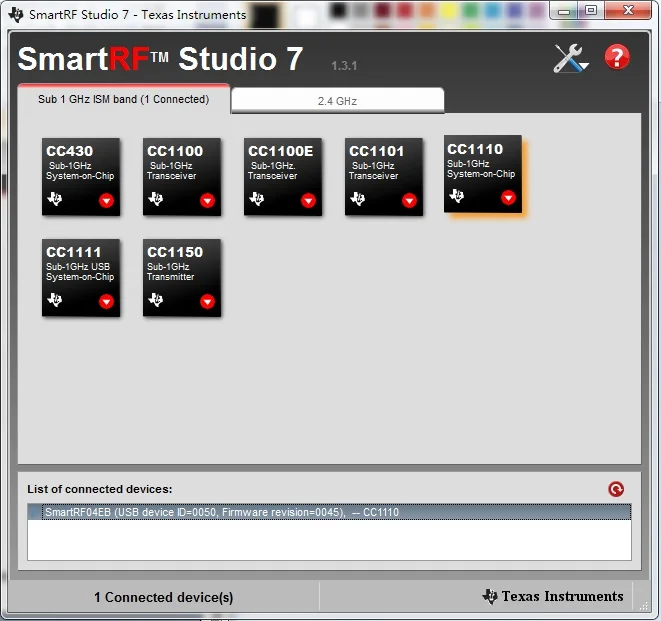The image size is (661, 621).
Task: Open the red help question mark
Action: click(x=617, y=57)
